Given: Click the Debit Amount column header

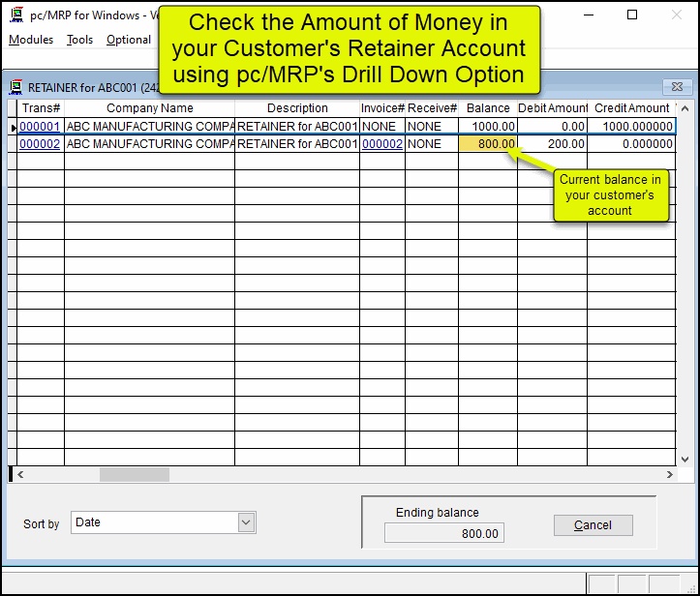Looking at the screenshot, I should tap(553, 108).
